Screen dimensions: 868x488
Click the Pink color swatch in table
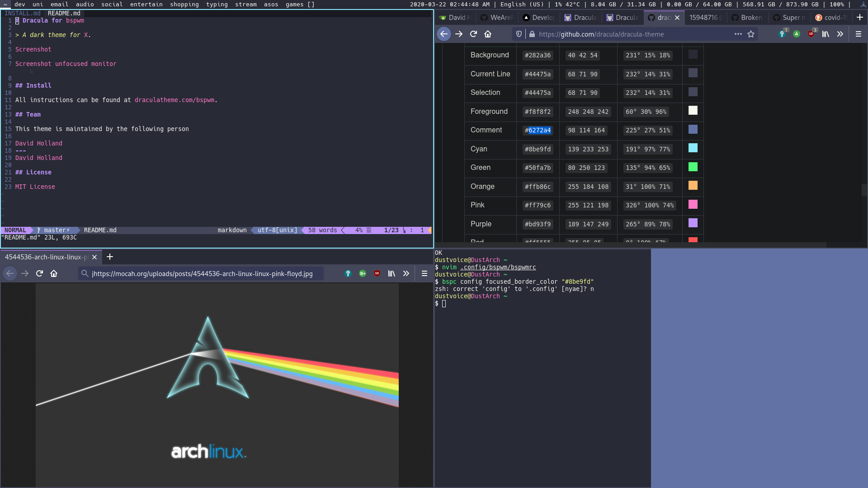pyautogui.click(x=693, y=205)
